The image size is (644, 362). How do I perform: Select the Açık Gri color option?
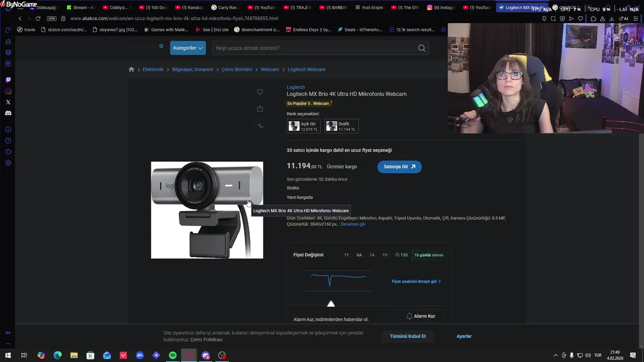pos(303,126)
